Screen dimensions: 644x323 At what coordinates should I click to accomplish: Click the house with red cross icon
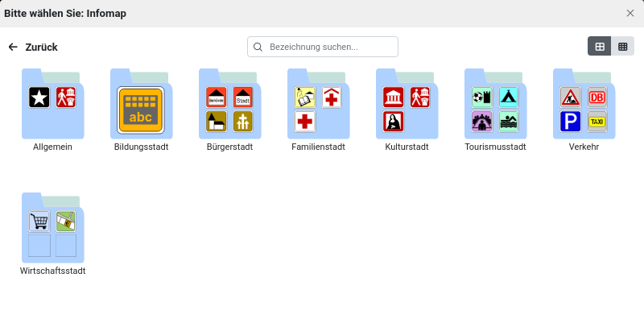click(332, 97)
